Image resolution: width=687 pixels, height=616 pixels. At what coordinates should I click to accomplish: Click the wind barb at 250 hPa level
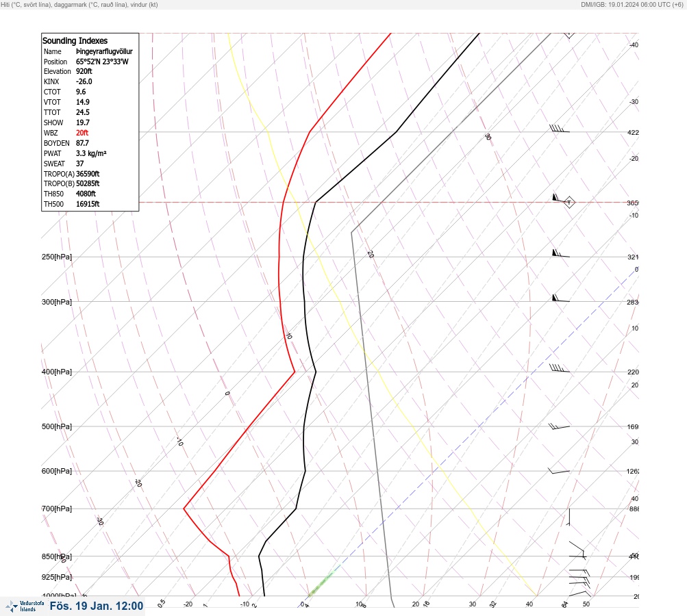tap(561, 253)
